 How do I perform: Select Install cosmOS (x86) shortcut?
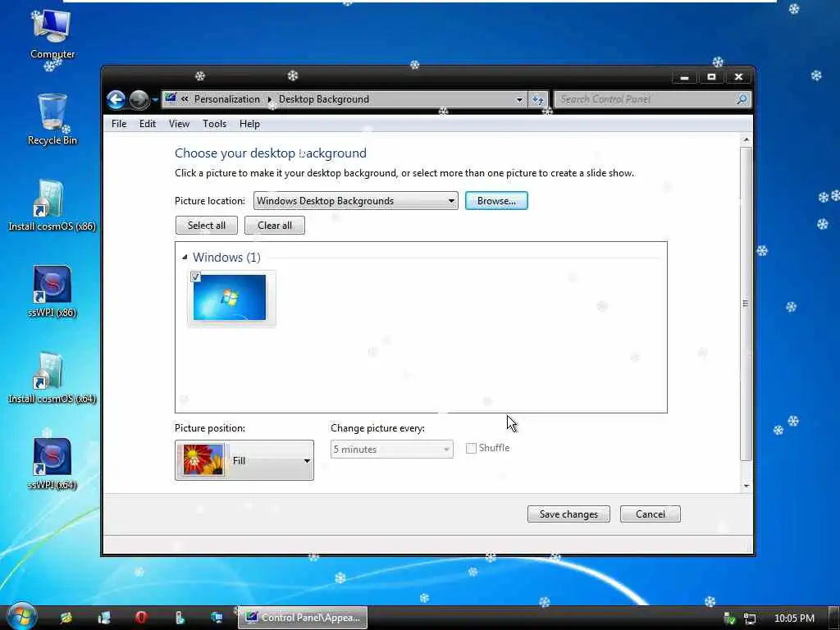[x=52, y=206]
